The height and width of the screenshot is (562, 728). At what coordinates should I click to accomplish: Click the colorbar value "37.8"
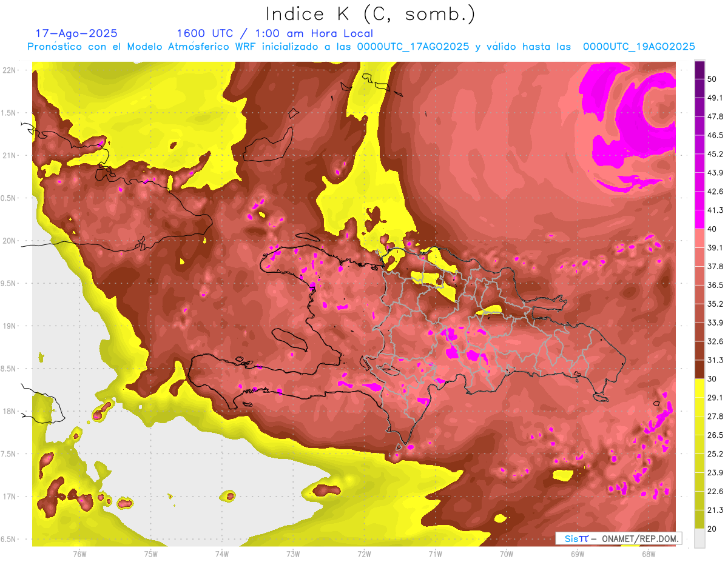pos(715,267)
